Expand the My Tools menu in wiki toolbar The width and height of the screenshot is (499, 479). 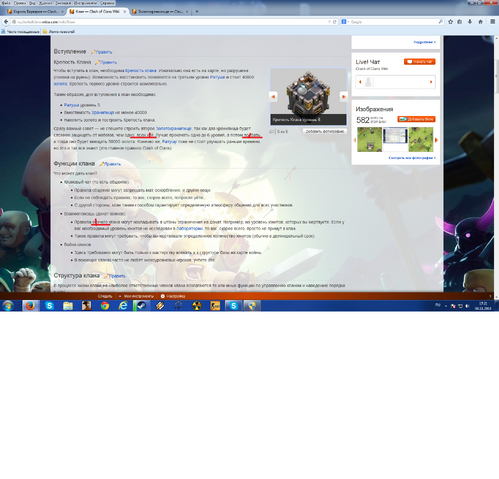[136, 296]
